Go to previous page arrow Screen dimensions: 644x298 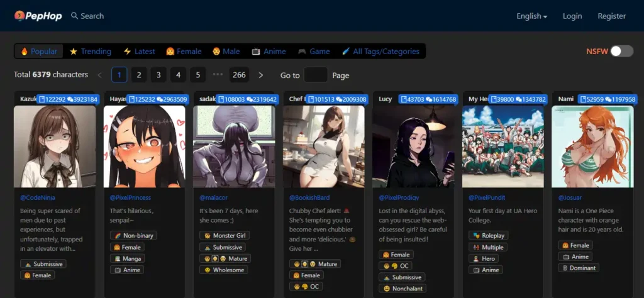pyautogui.click(x=99, y=75)
